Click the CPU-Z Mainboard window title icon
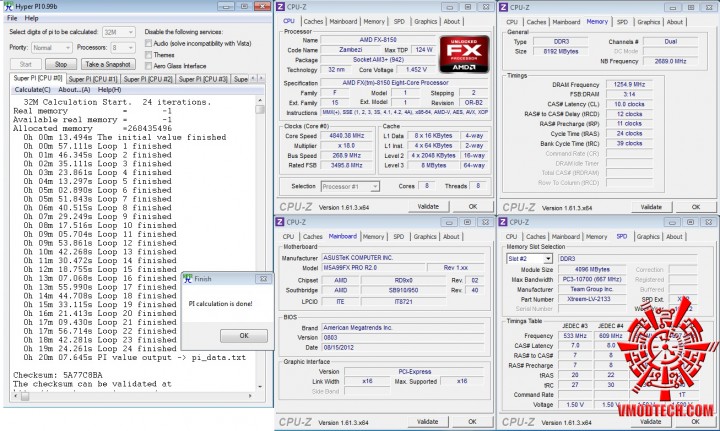Viewport: 720px width, 431px height. 280,222
